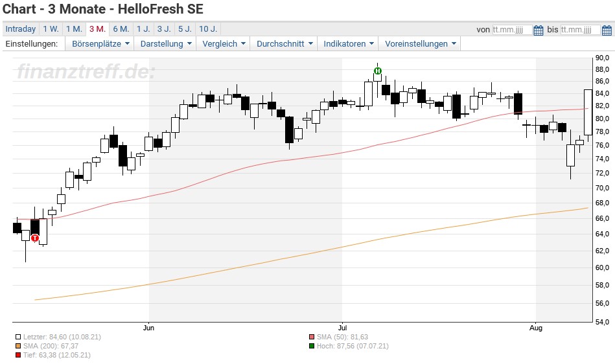This screenshot has width=615, height=364.
Task: Select the 3 M. timeframe tab
Action: [97, 29]
